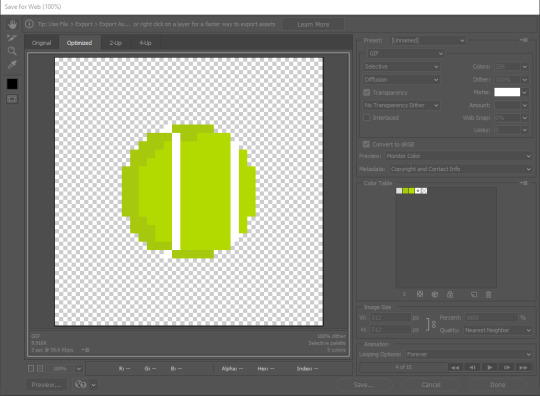This screenshot has height=396, width=540.
Task: Open the GIF file format dropdown
Action: tap(406, 53)
